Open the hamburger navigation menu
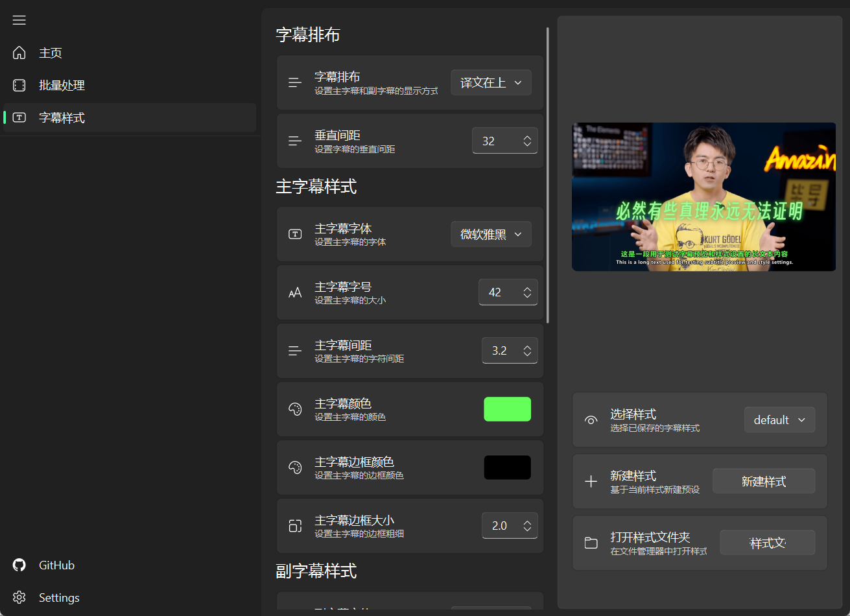850x616 pixels. (x=19, y=20)
